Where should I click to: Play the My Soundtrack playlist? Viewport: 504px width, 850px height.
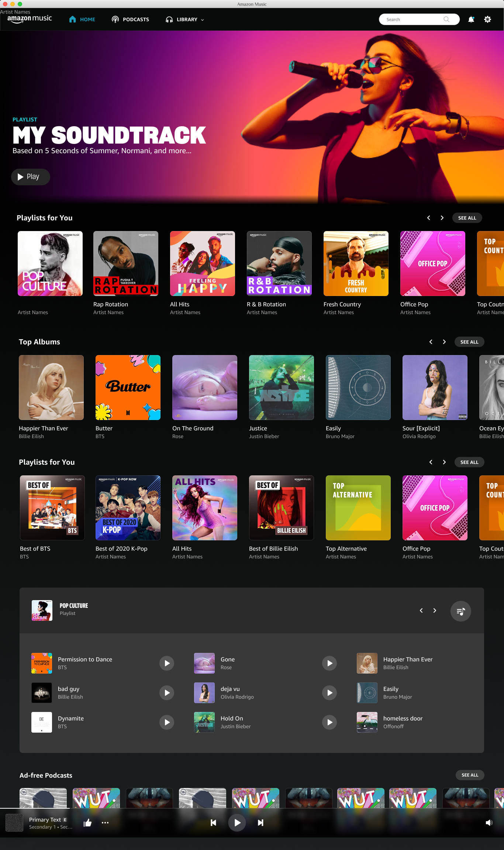31,177
